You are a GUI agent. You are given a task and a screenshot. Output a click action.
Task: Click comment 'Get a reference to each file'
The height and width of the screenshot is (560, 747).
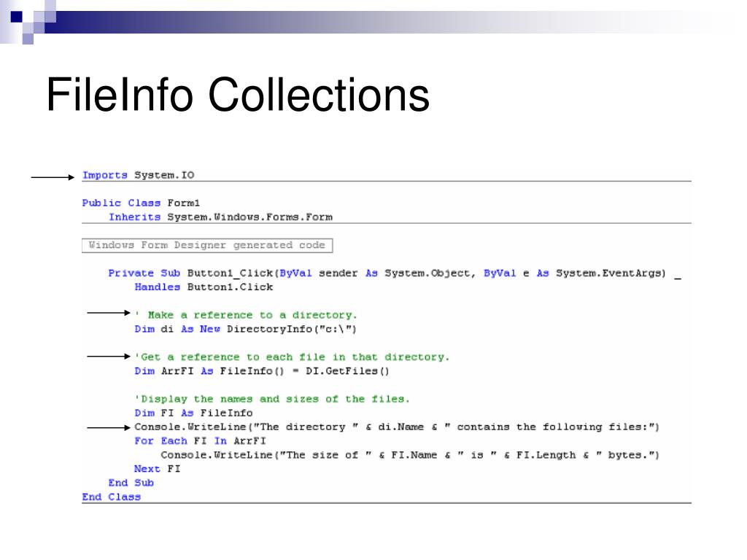(x=292, y=357)
